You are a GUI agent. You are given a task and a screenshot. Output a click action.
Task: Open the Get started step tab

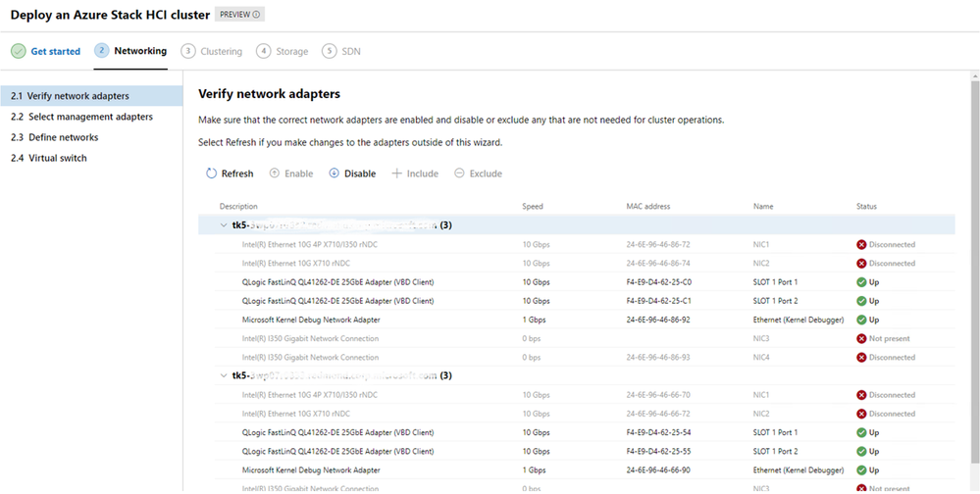click(56, 51)
